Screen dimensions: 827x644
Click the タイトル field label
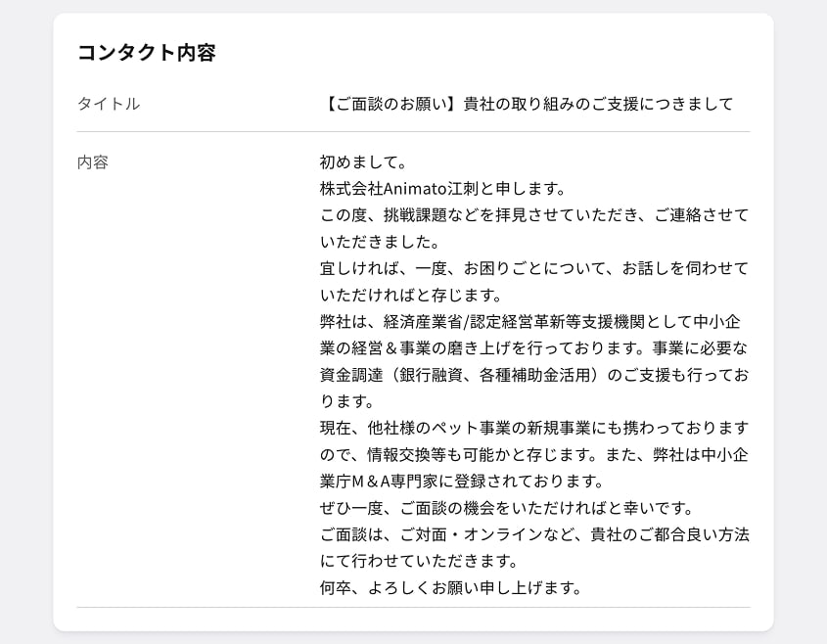[109, 104]
